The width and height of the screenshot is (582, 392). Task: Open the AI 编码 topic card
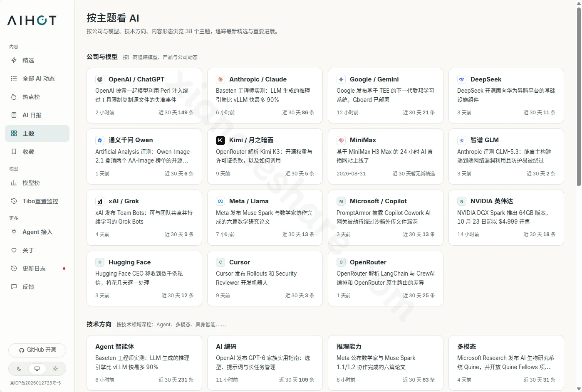pyautogui.click(x=265, y=362)
